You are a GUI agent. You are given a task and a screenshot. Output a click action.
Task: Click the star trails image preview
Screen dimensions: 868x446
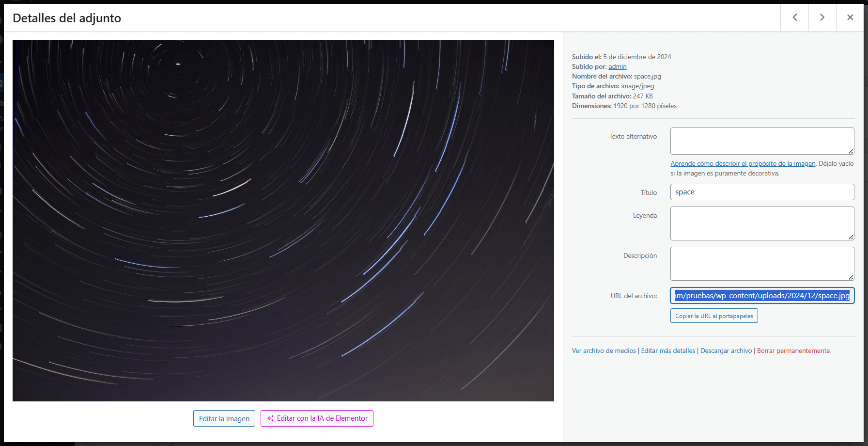(x=283, y=220)
